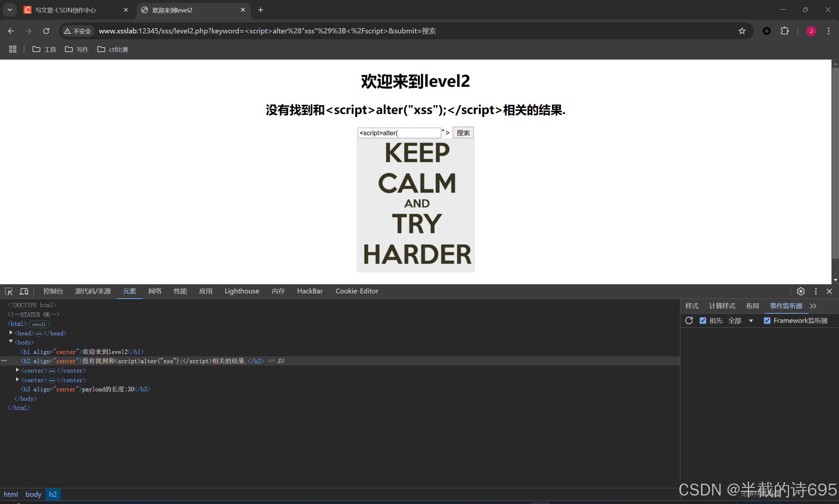839x504 pixels.
Task: Open the 全部 listener filter dropdown
Action: click(741, 320)
